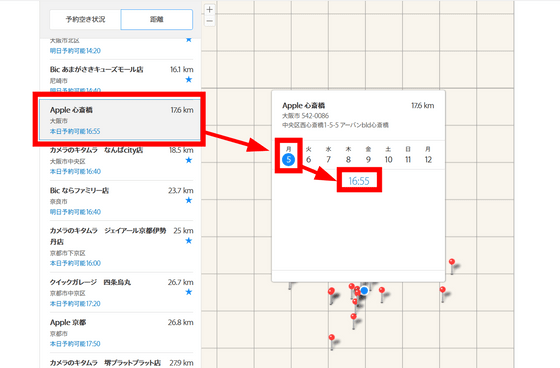This screenshot has height=368, width=560.
Task: Click 本日予約可能 17:20 availability link
Action: 75,304
